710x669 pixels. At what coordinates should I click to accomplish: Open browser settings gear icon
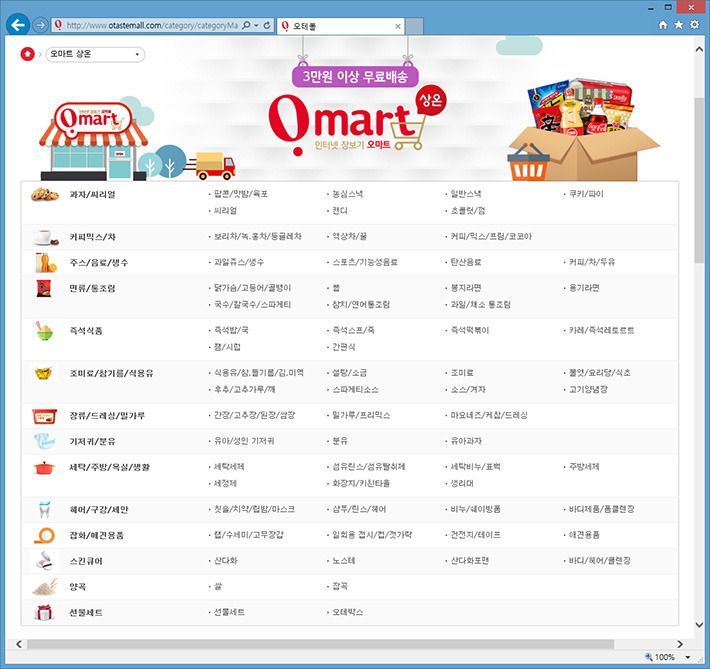pyautogui.click(x=694, y=24)
